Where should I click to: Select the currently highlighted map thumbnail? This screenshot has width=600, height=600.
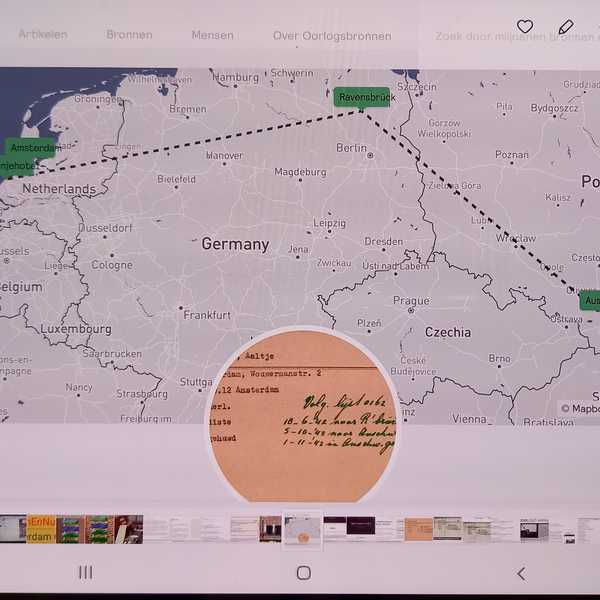[302, 530]
